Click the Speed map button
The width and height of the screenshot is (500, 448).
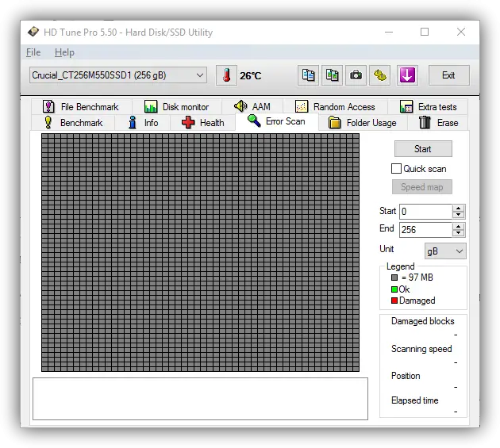[422, 186]
